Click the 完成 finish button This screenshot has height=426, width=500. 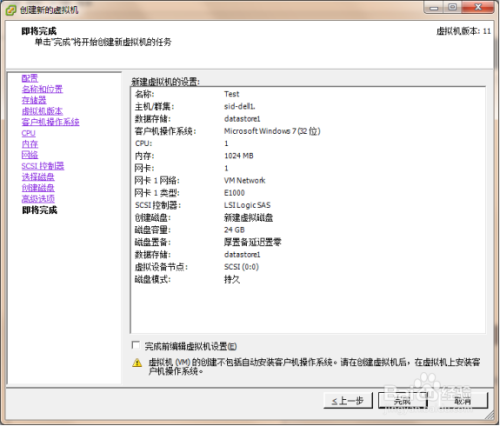click(x=403, y=401)
